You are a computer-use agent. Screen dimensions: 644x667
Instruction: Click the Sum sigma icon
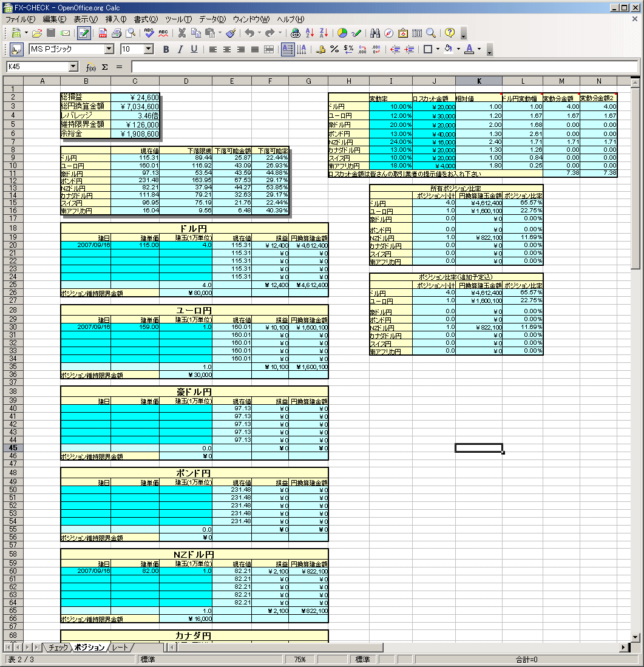coord(104,67)
